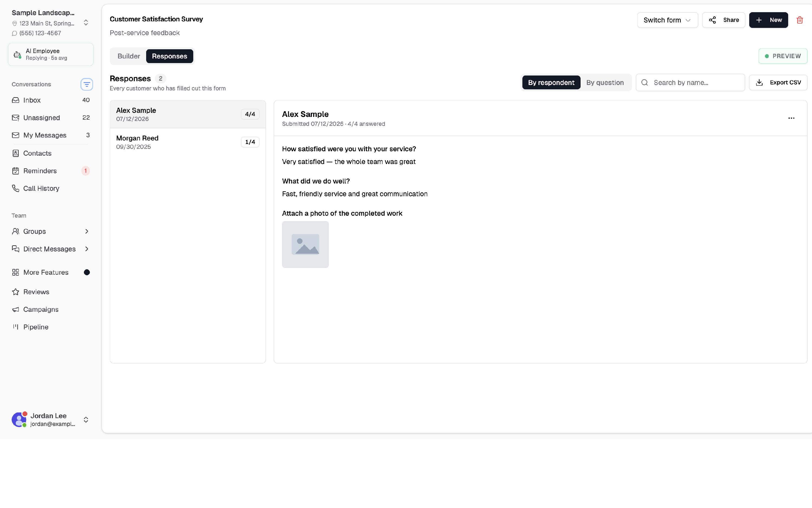Click 'How satisfied were you with your service?'

[x=349, y=149]
